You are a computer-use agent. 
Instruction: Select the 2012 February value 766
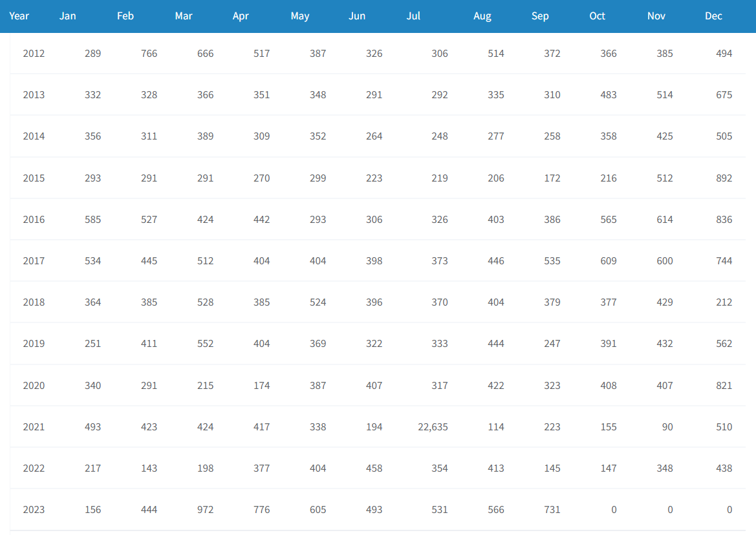tap(149, 54)
